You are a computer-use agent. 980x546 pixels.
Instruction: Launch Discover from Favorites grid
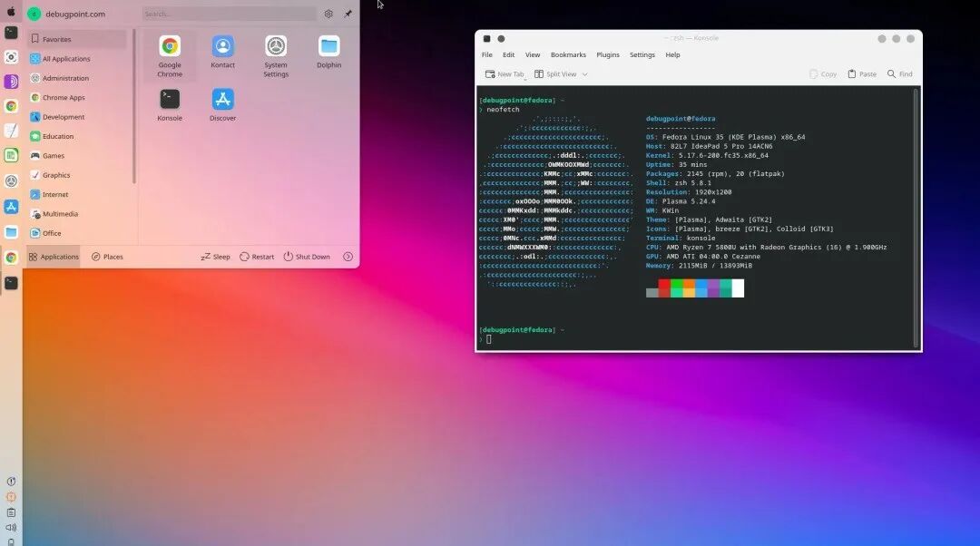tap(222, 105)
